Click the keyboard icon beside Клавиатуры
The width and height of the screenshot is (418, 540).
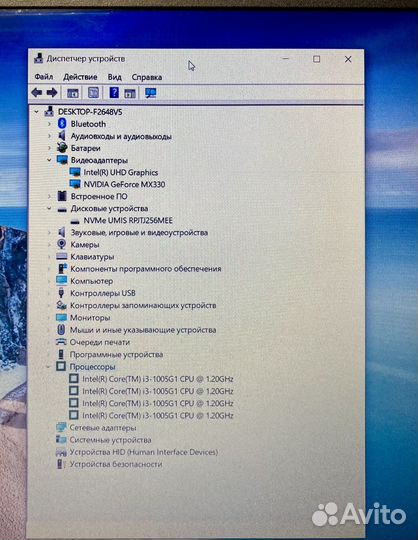click(62, 256)
